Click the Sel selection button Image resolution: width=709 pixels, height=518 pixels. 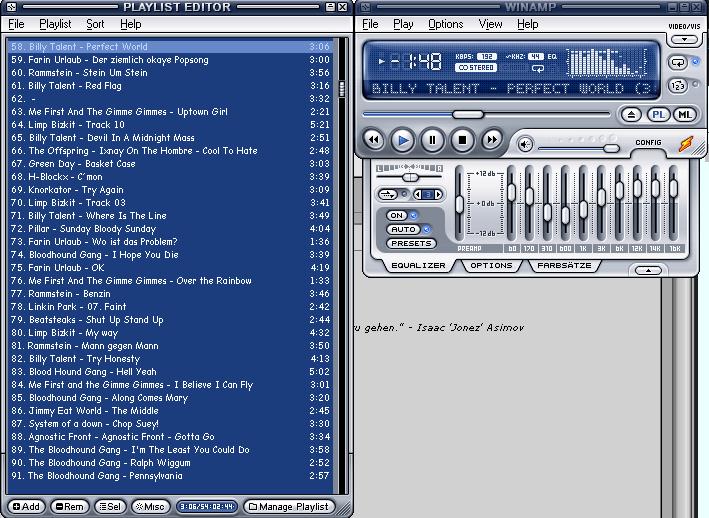click(110, 507)
